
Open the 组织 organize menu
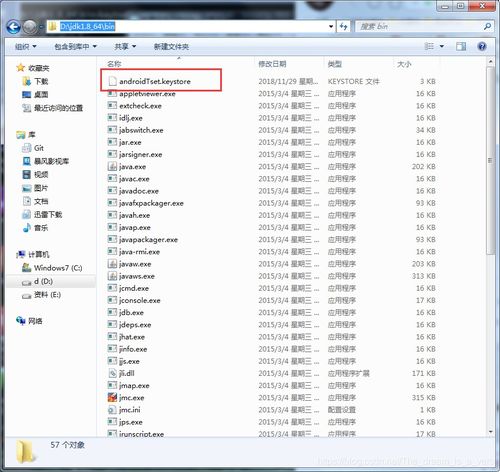pos(26,47)
